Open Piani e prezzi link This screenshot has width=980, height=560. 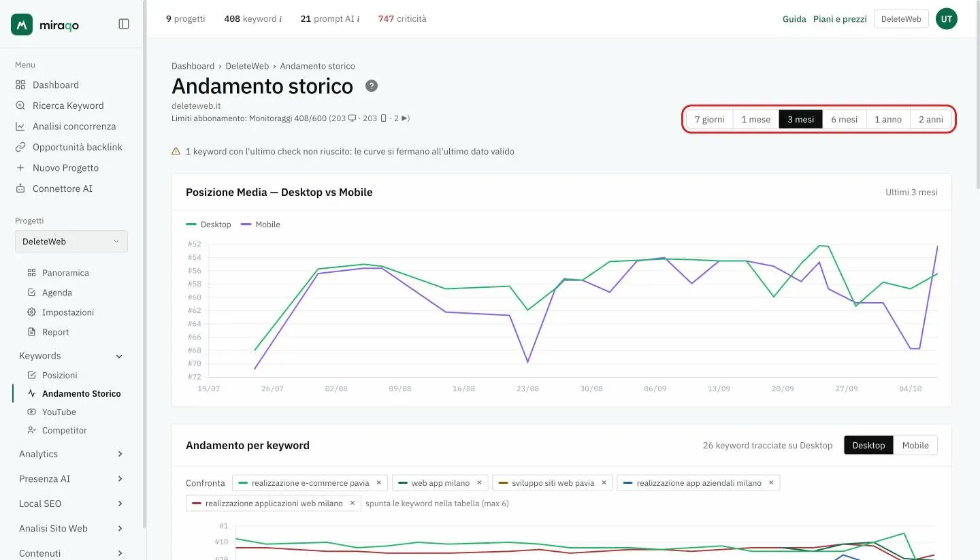pyautogui.click(x=840, y=19)
